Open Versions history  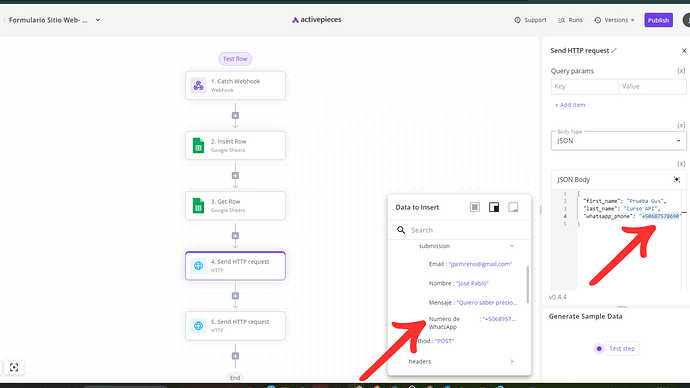(x=614, y=20)
